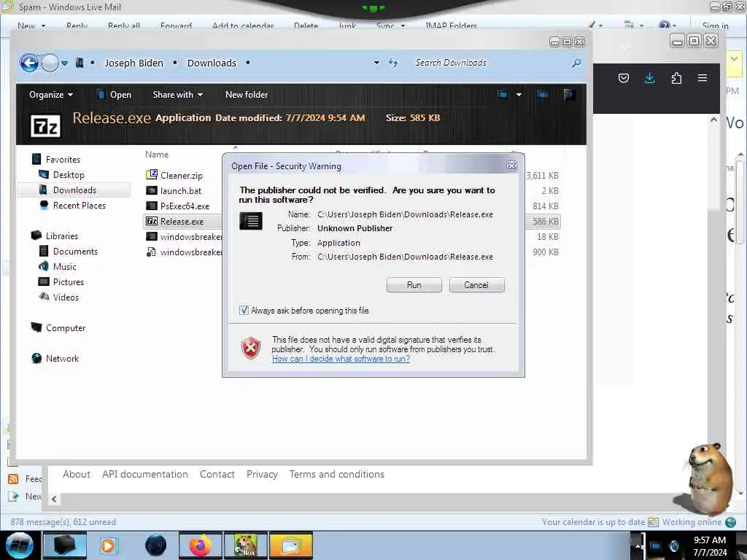Click the Explorer forward arrow button

50,63
